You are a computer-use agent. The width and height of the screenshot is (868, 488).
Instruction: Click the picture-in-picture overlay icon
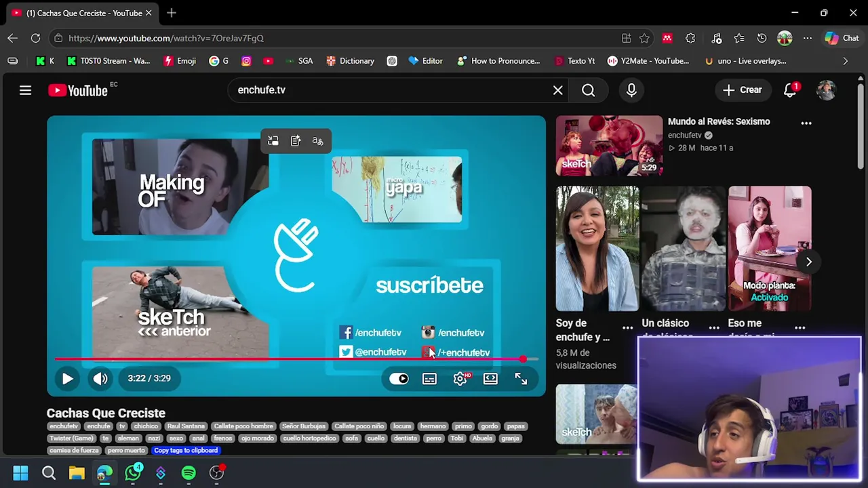(273, 141)
